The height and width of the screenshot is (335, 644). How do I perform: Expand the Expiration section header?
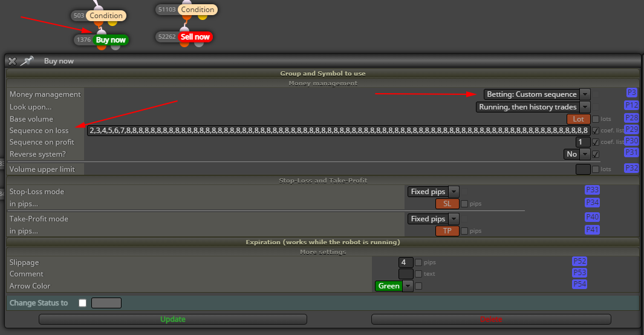pos(323,242)
